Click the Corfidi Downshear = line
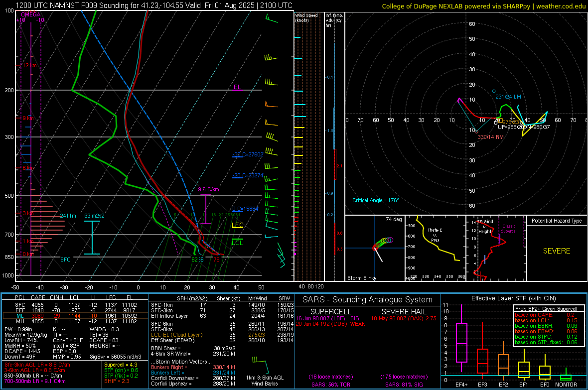588x390 pixels. coord(193,378)
